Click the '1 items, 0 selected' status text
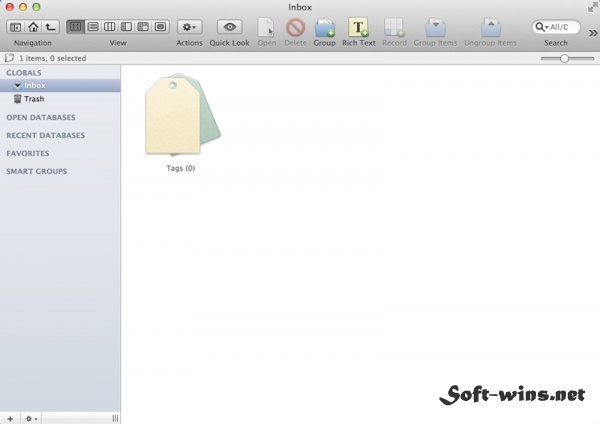The height and width of the screenshot is (424, 600). click(53, 58)
